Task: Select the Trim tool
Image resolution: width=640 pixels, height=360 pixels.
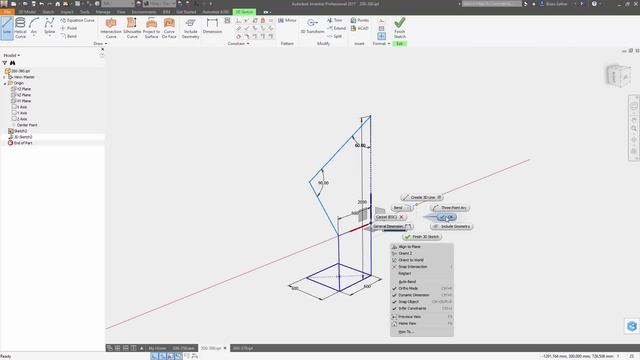Action: [335, 20]
